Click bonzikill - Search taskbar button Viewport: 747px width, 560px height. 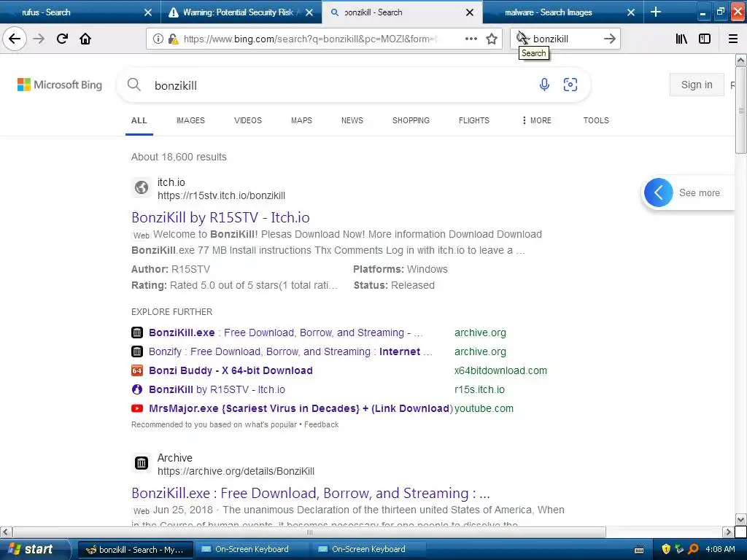click(x=135, y=550)
